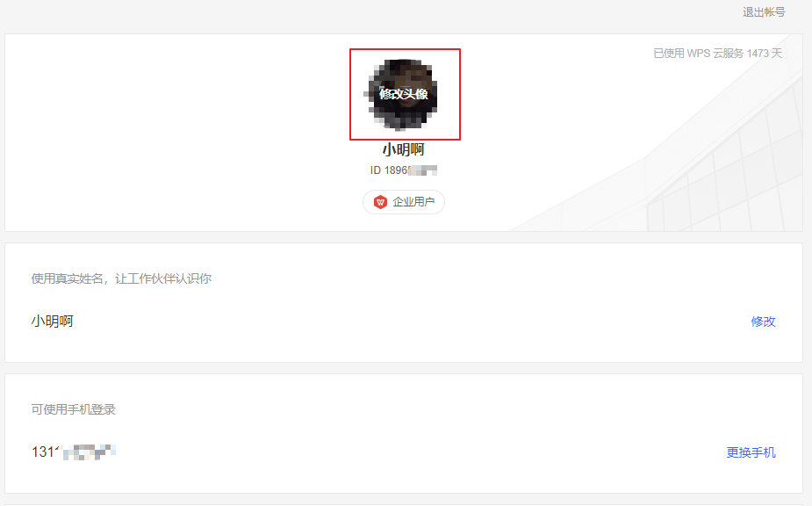812x506 pixels.
Task: Click 已使用 WPS 云服务 1473 天 text
Action: click(x=718, y=54)
